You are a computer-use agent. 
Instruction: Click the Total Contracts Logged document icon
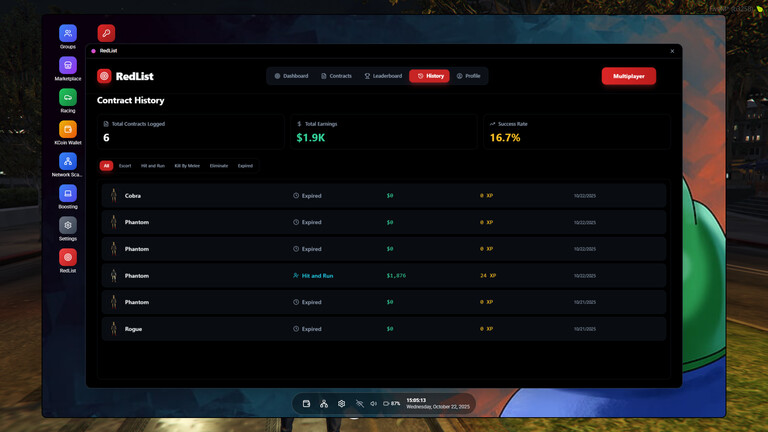pos(106,124)
